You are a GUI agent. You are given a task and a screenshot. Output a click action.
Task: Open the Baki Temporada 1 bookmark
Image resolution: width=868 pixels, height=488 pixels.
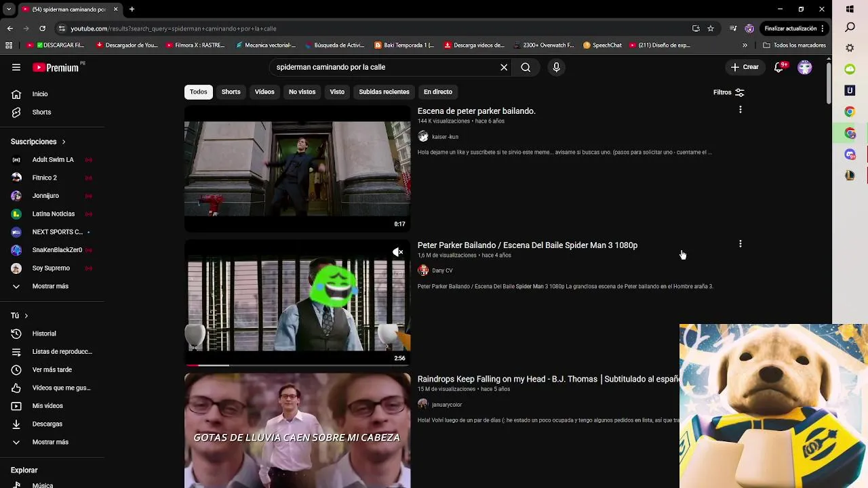[x=404, y=45]
